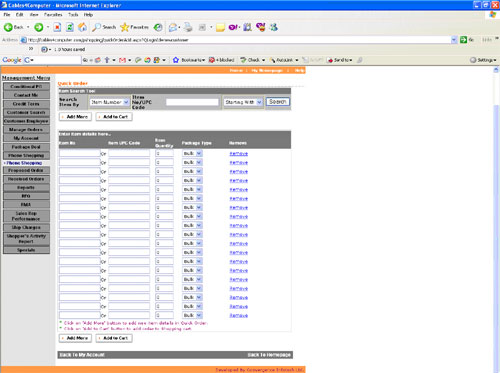Viewport: 500px width, 373px height.
Task: Click the green Forward arrow icon
Action: [x=39, y=27]
